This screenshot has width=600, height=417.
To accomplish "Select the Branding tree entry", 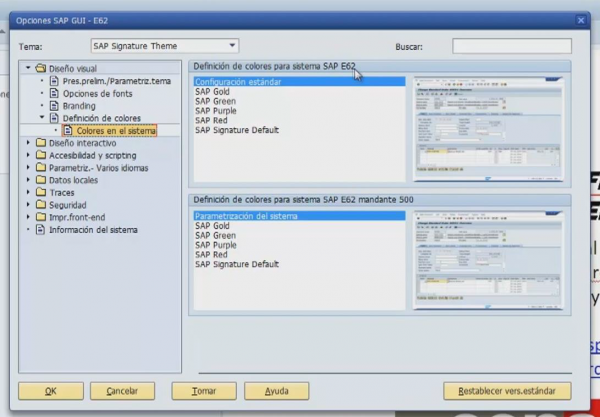I will [x=79, y=106].
